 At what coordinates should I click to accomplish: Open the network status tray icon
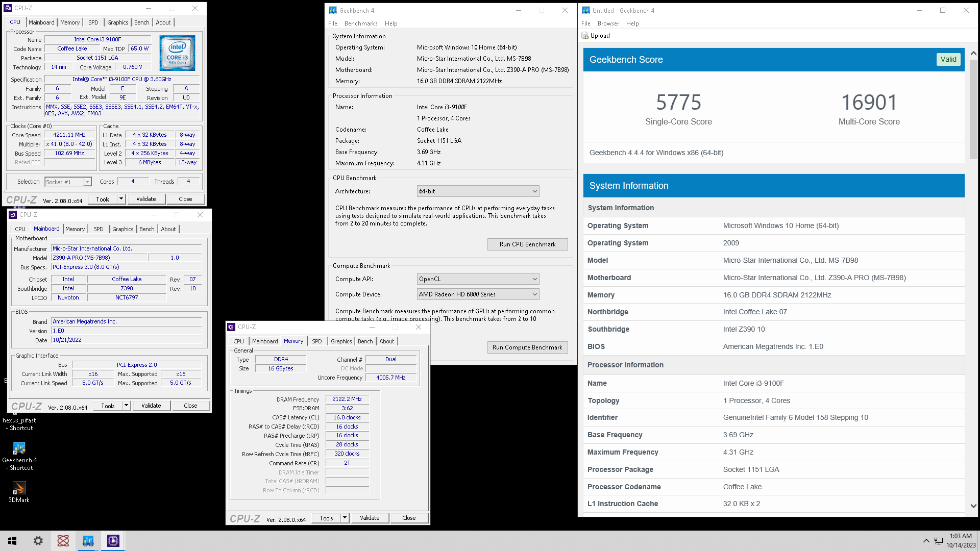pos(939,541)
